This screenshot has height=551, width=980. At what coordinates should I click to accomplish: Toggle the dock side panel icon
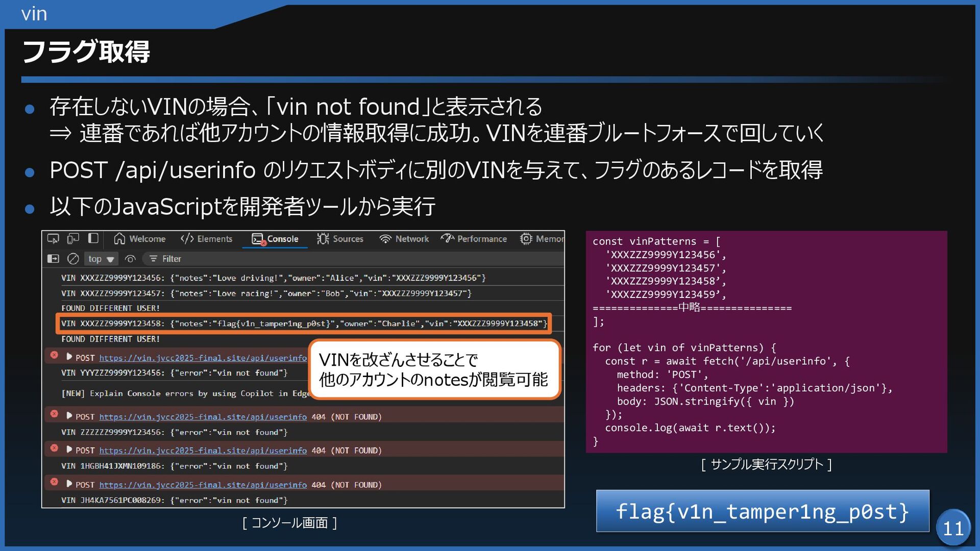(93, 238)
